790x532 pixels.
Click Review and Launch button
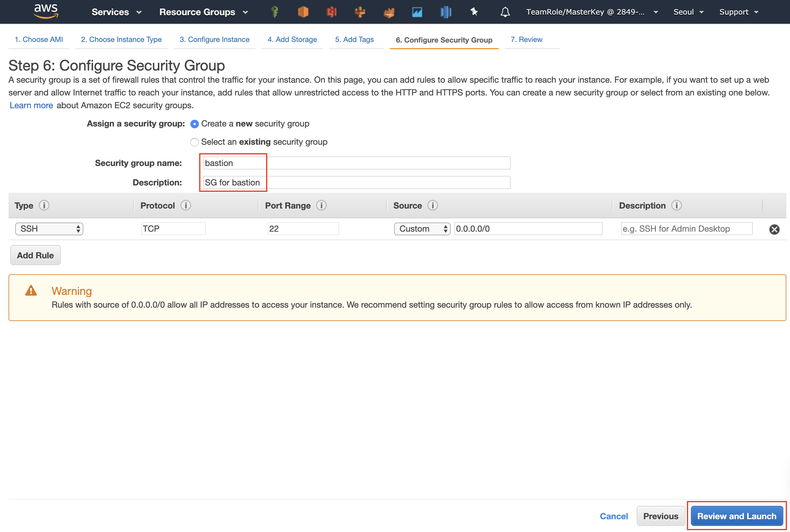736,516
